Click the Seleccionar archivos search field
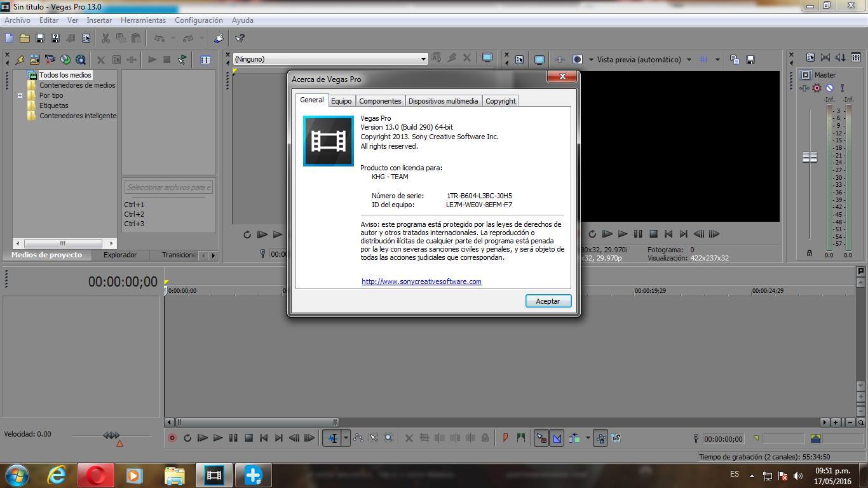The height and width of the screenshot is (488, 868). coord(168,187)
